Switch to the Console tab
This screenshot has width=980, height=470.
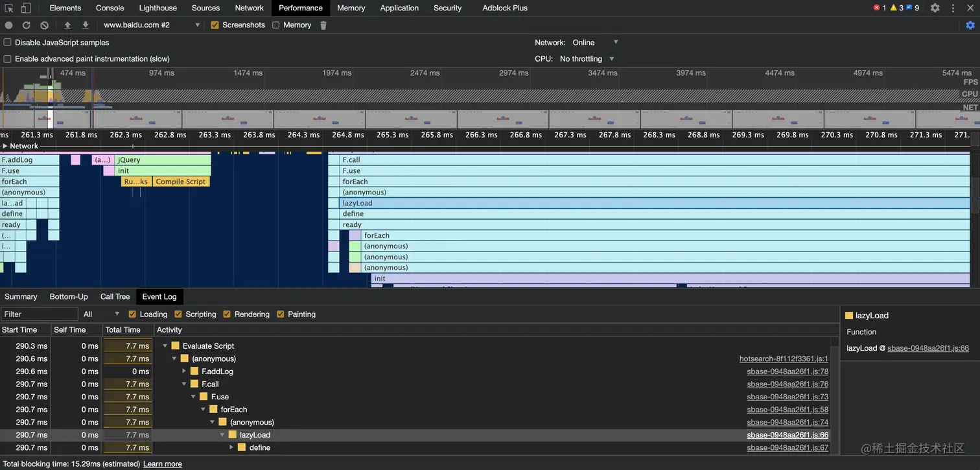coord(110,8)
